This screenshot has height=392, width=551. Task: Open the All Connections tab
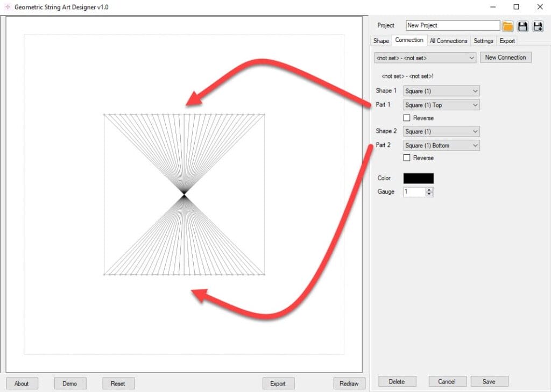pos(448,41)
